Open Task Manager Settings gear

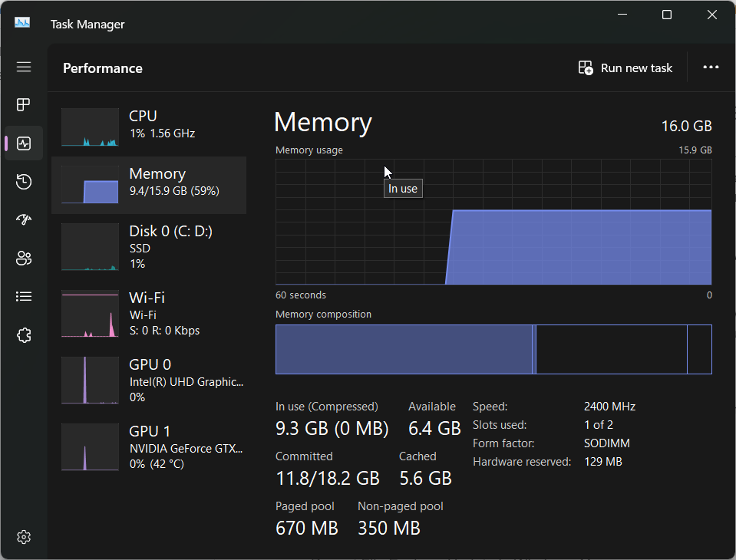(x=24, y=537)
